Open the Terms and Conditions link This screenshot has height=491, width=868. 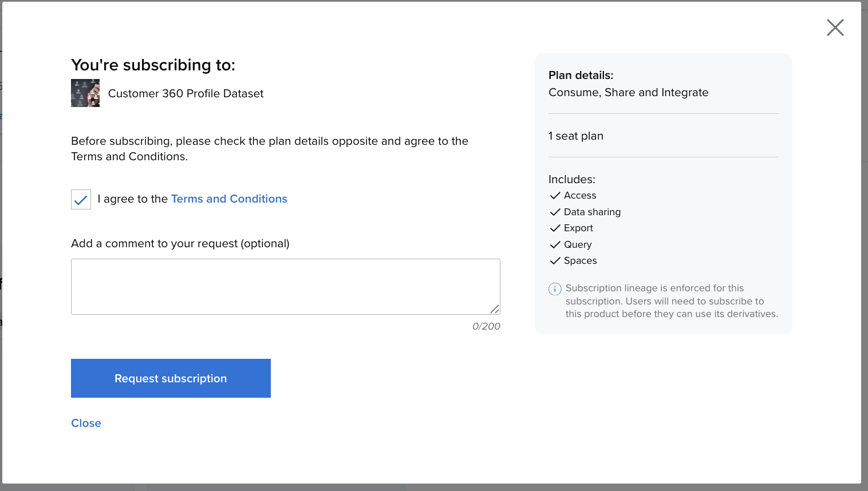pos(229,199)
